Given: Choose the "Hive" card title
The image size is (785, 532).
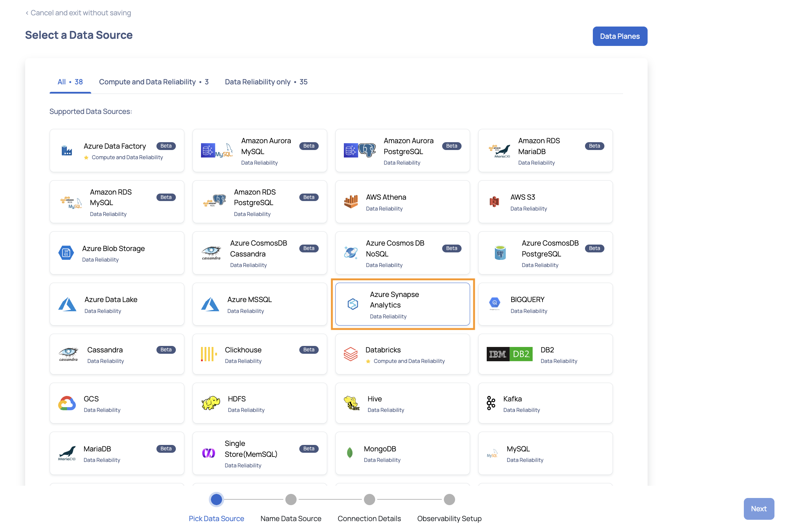Looking at the screenshot, I should coord(374,399).
